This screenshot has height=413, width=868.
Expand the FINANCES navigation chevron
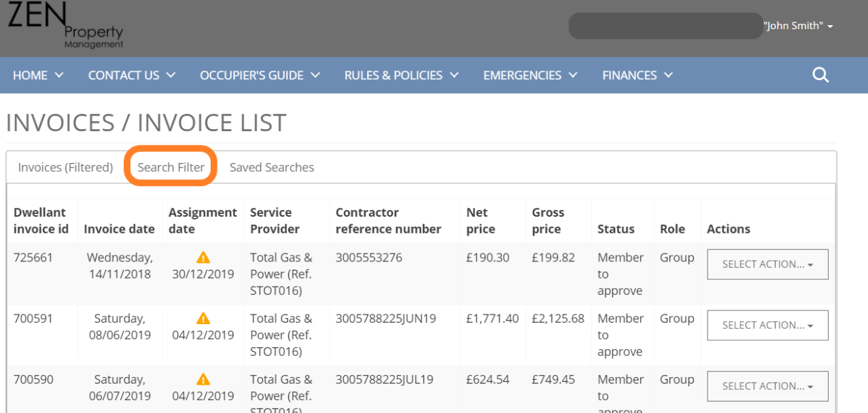(669, 75)
